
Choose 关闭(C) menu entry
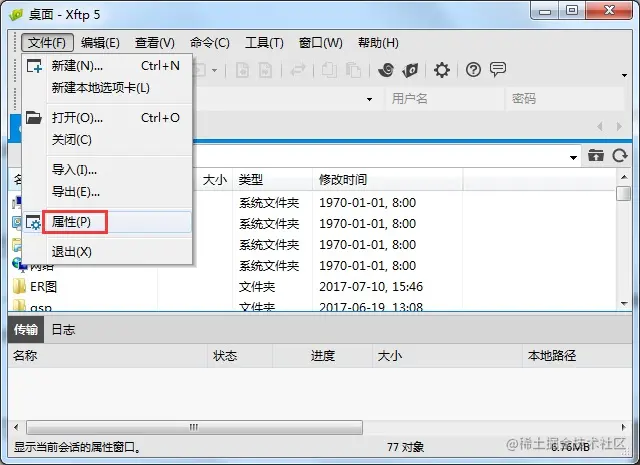pos(107,140)
